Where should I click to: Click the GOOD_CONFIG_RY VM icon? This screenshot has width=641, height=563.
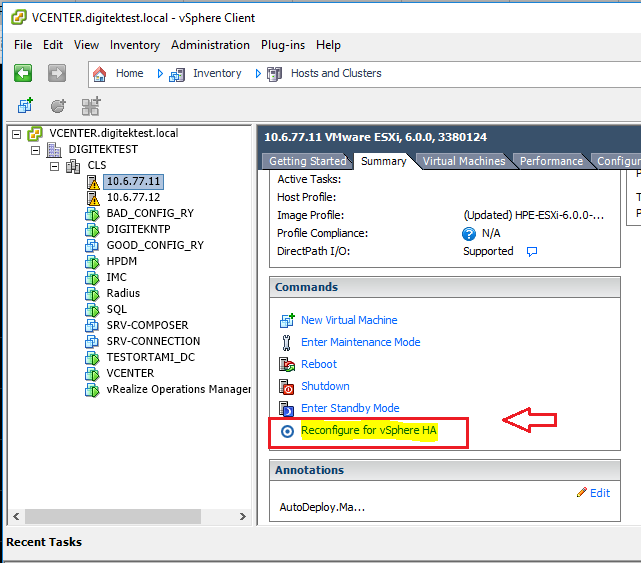92,246
